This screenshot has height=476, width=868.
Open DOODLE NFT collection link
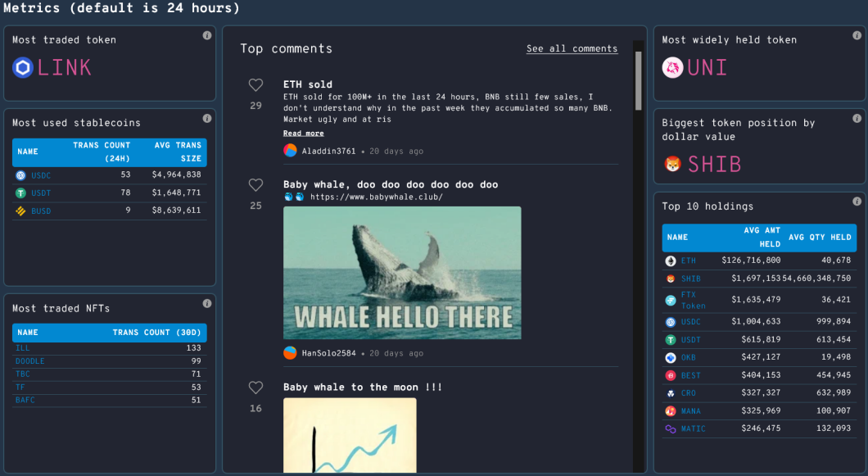click(30, 360)
